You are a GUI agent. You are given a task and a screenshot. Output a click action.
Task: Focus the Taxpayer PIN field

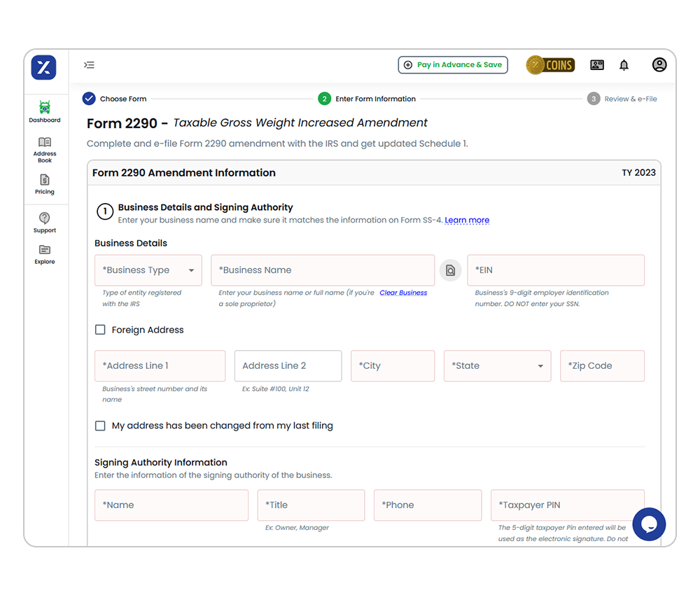point(568,505)
